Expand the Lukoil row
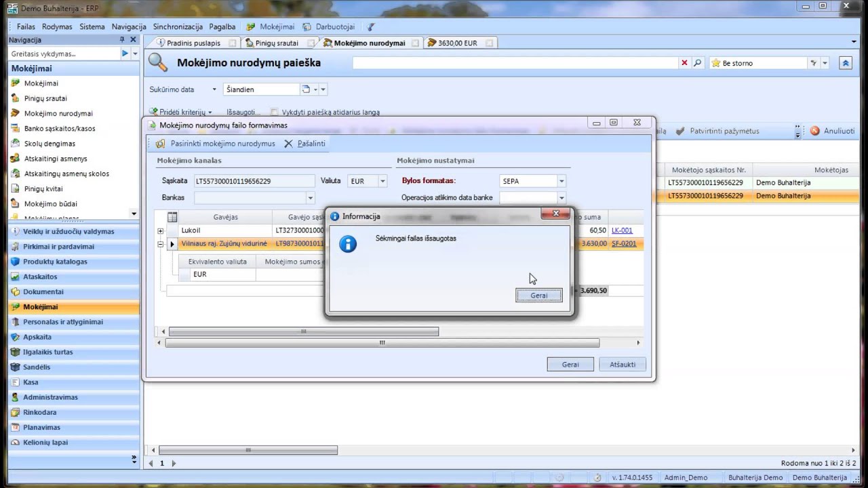The image size is (868, 488). click(x=161, y=231)
